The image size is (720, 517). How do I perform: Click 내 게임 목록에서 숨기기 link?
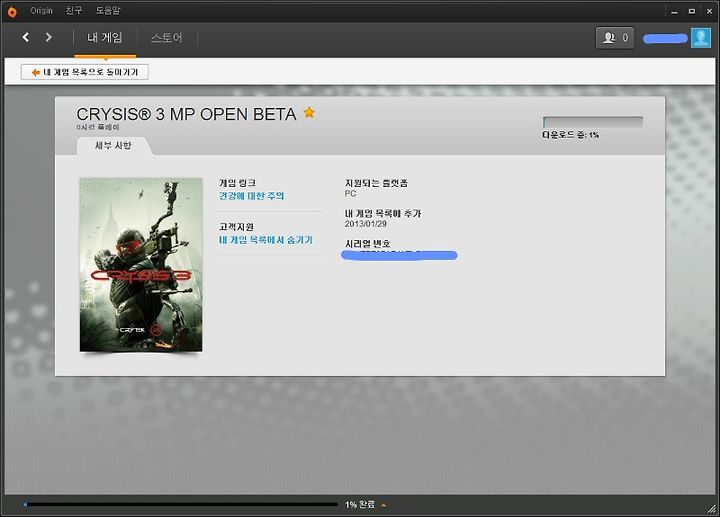(x=266, y=240)
